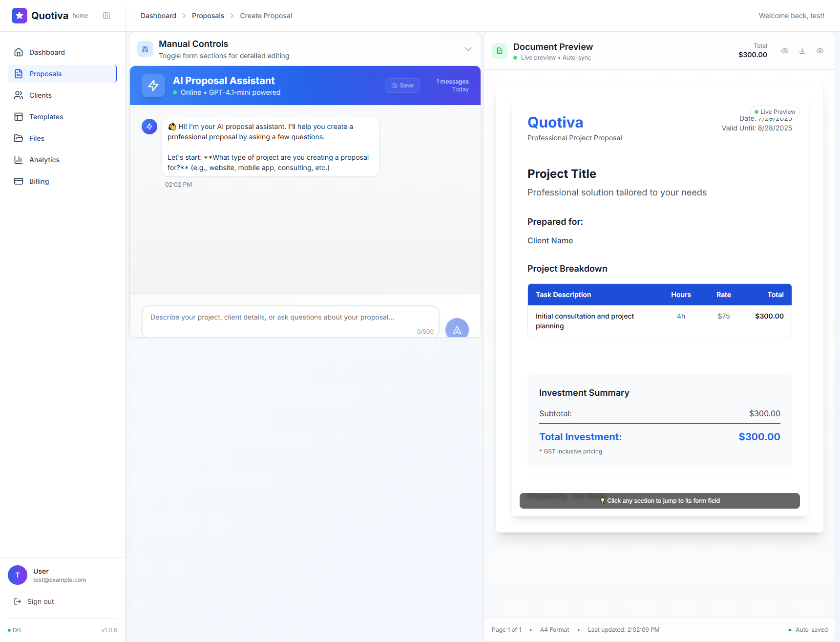Viewport: 840px width, 642px height.
Task: Open the Templates section
Action: coord(46,117)
